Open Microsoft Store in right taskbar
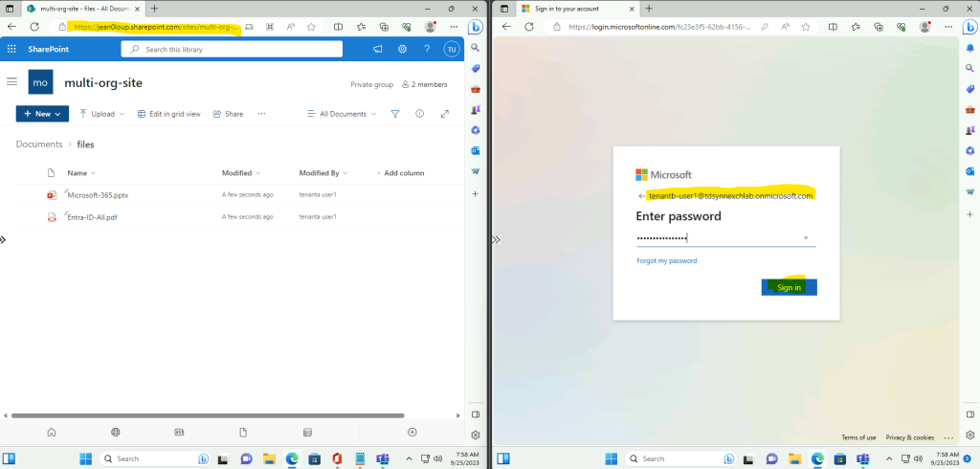 point(840,458)
